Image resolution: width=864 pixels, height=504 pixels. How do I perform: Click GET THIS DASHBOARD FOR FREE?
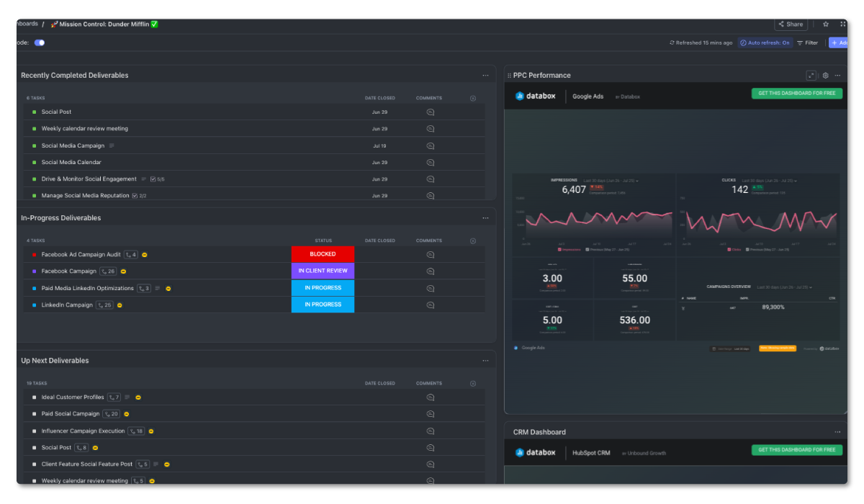[796, 93]
